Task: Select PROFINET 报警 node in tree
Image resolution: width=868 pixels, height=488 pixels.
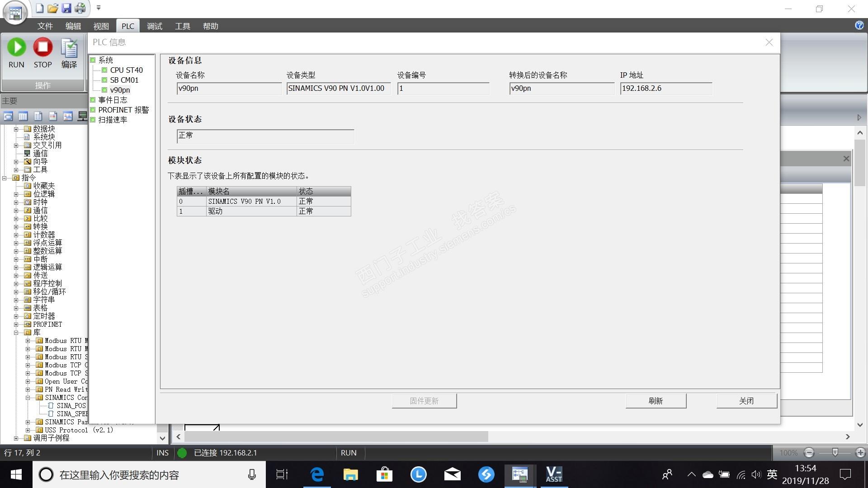Action: 123,110
